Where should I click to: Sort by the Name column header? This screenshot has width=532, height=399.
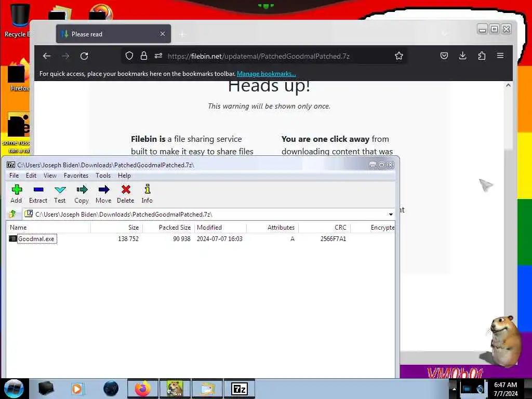pos(48,228)
